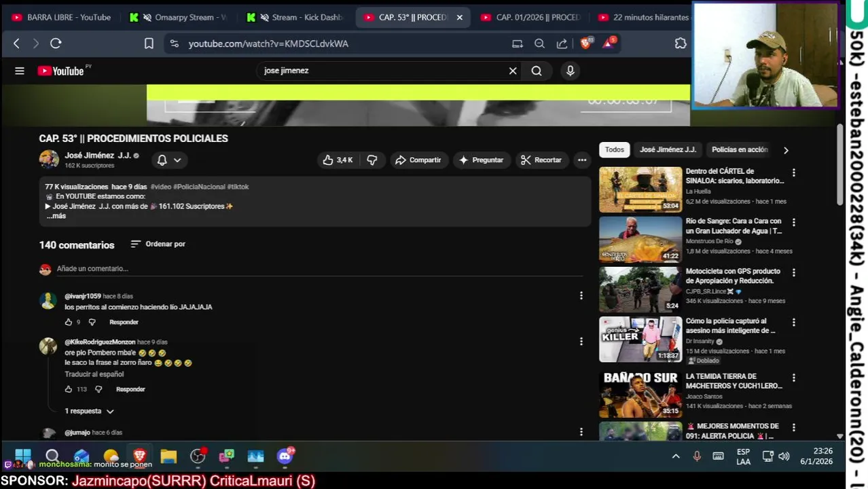Open the browser extensions puzzle icon
Image resolution: width=868 pixels, height=489 pixels.
pos(681,43)
